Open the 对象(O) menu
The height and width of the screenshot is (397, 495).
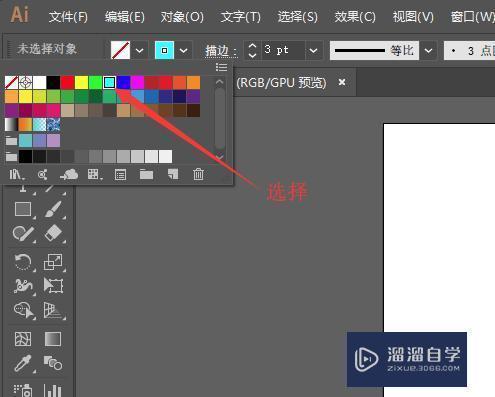coord(182,17)
